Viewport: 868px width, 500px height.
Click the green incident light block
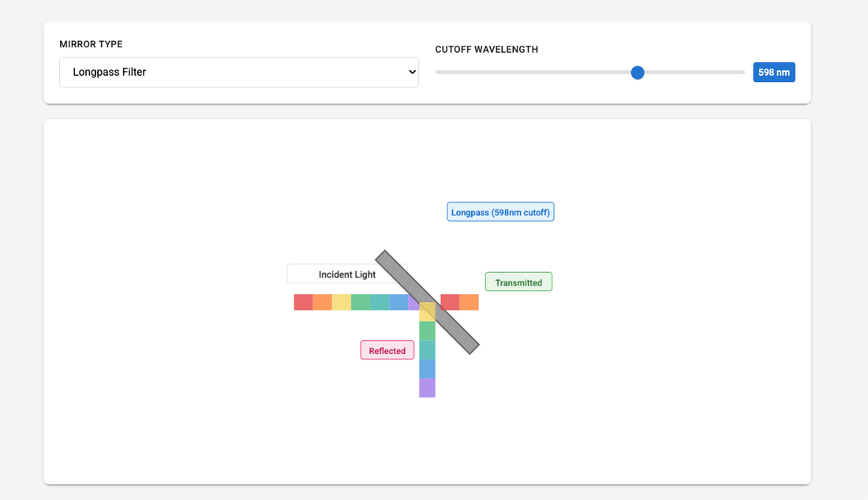[x=361, y=302]
